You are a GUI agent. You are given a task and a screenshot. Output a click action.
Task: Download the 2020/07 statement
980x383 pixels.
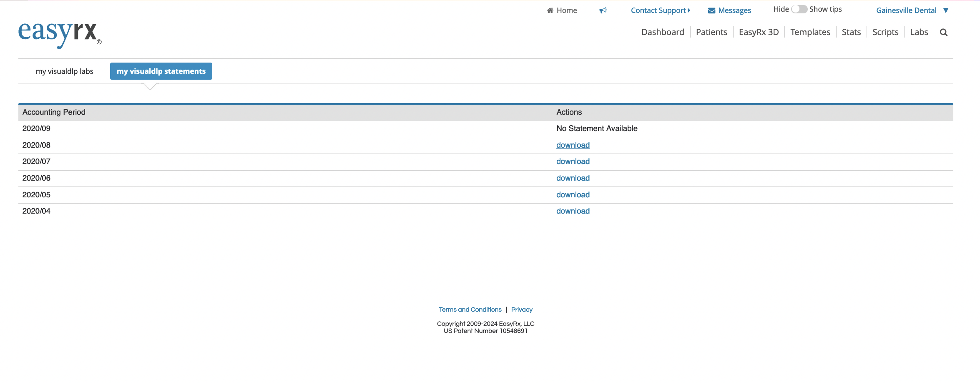point(573,161)
